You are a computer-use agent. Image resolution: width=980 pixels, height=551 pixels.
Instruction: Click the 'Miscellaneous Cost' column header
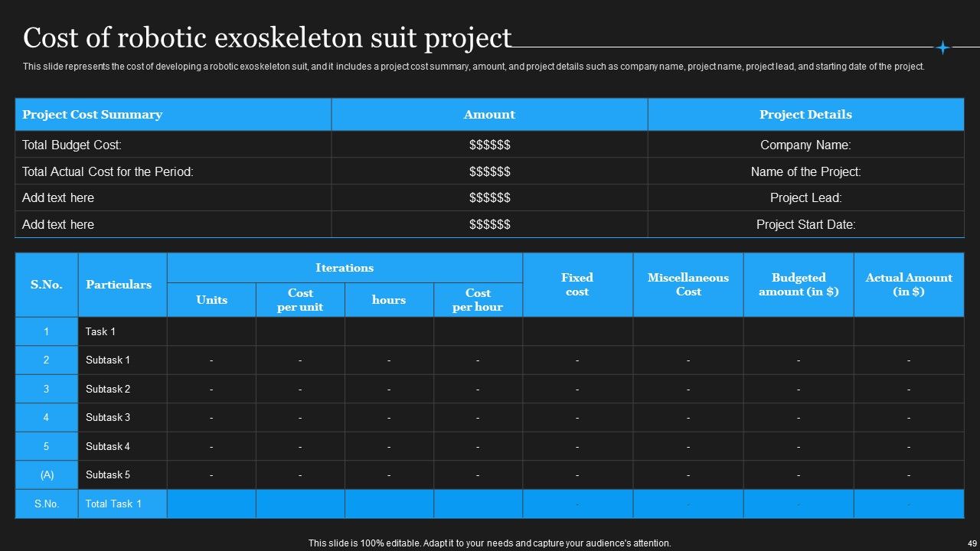(688, 285)
